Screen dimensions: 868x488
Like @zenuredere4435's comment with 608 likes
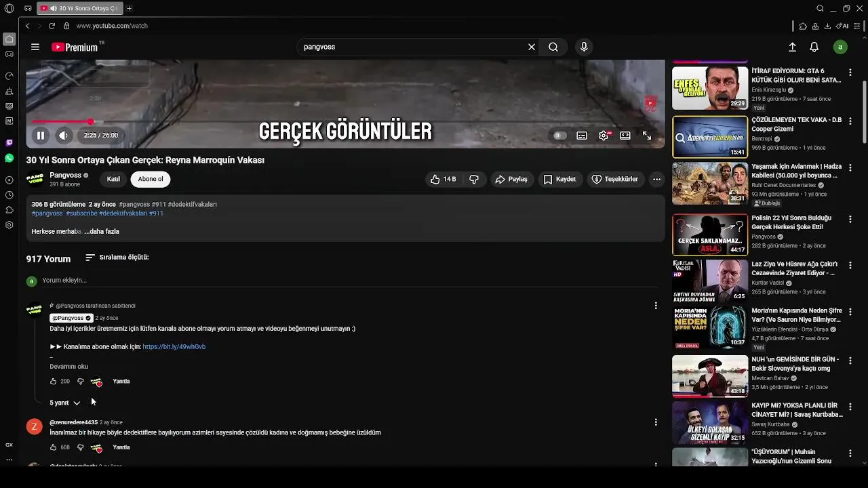(54, 447)
